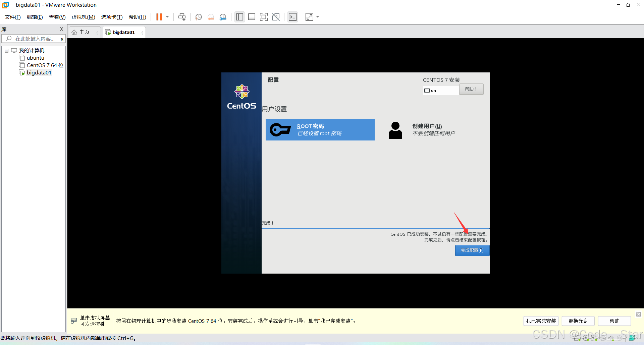Viewport: 644px width, 345px height.
Task: Open the 选项卡(T) menu
Action: tap(112, 17)
